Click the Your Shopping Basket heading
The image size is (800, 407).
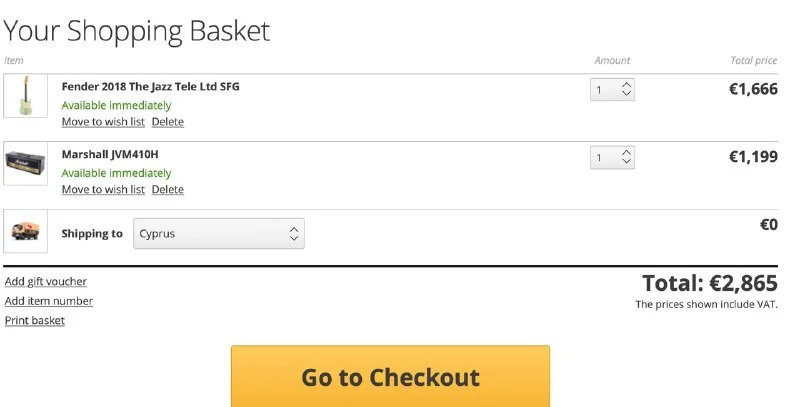point(137,30)
